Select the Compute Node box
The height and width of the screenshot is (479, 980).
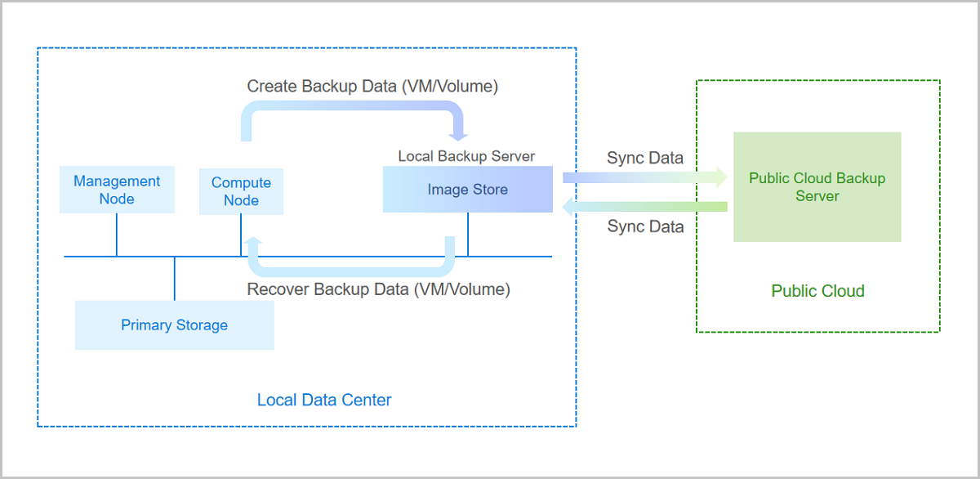[241, 192]
